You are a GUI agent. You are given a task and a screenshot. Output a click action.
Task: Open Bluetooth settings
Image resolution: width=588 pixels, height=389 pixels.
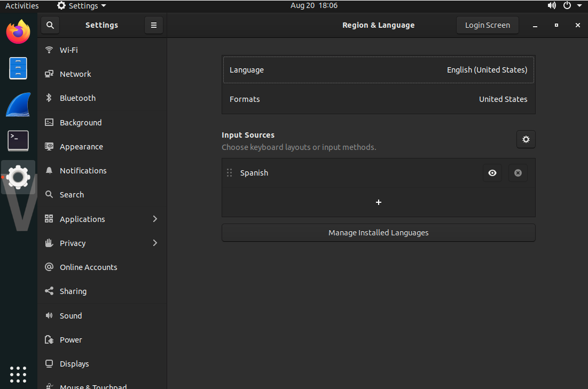(x=102, y=98)
